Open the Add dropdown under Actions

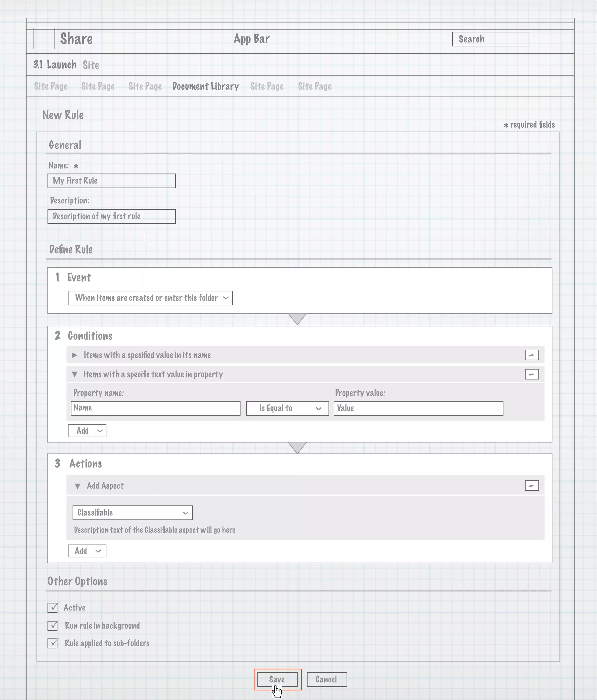point(87,551)
